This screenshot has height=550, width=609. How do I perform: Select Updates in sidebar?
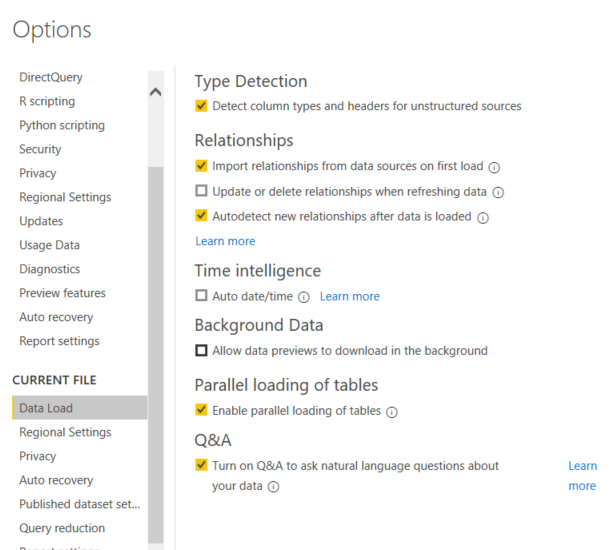coord(41,221)
